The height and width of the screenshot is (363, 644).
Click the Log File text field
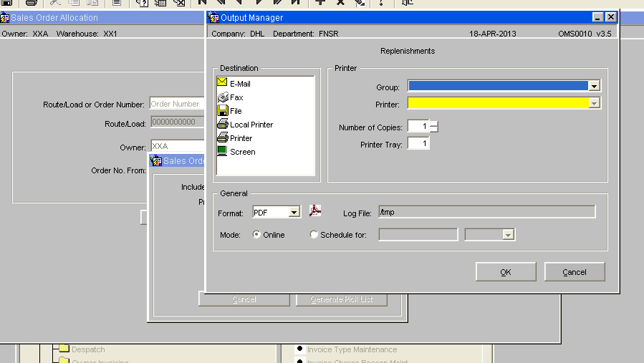point(486,212)
